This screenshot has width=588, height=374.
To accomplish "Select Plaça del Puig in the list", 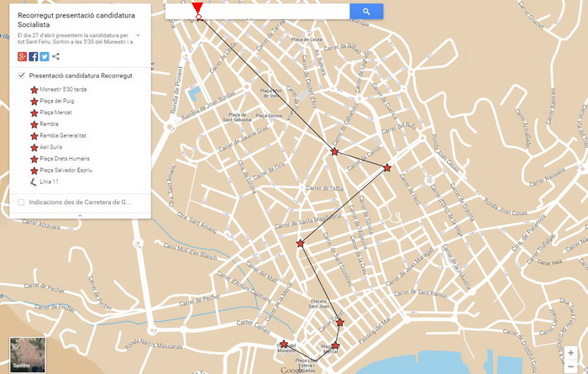I will [x=56, y=101].
